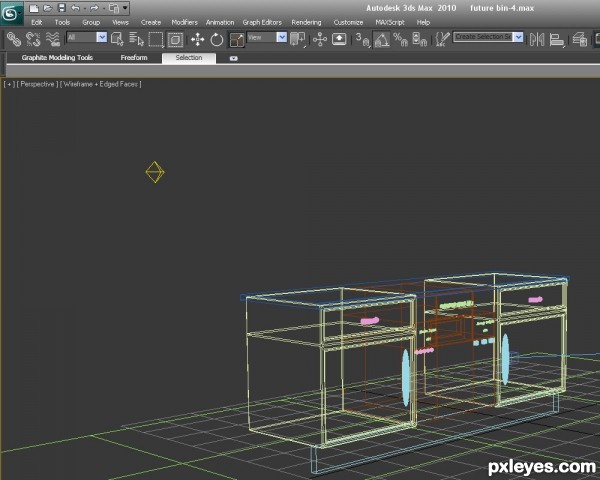Viewport: 600px width, 480px height.
Task: Open the viewport [+] general menu
Action: pyautogui.click(x=9, y=84)
